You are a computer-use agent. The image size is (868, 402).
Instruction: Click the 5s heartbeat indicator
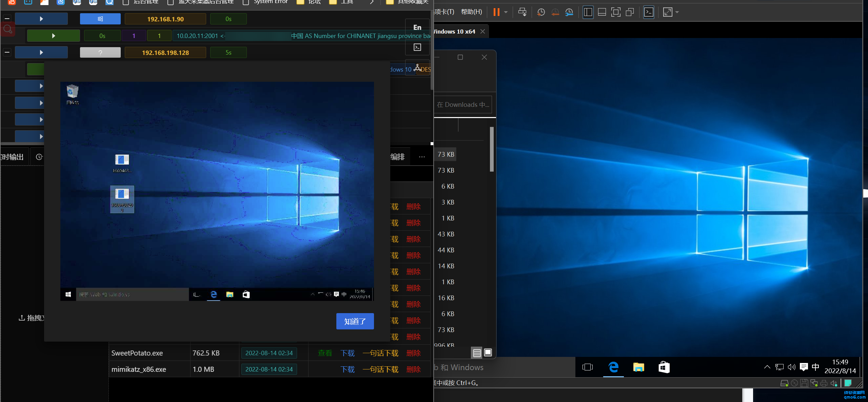click(228, 53)
